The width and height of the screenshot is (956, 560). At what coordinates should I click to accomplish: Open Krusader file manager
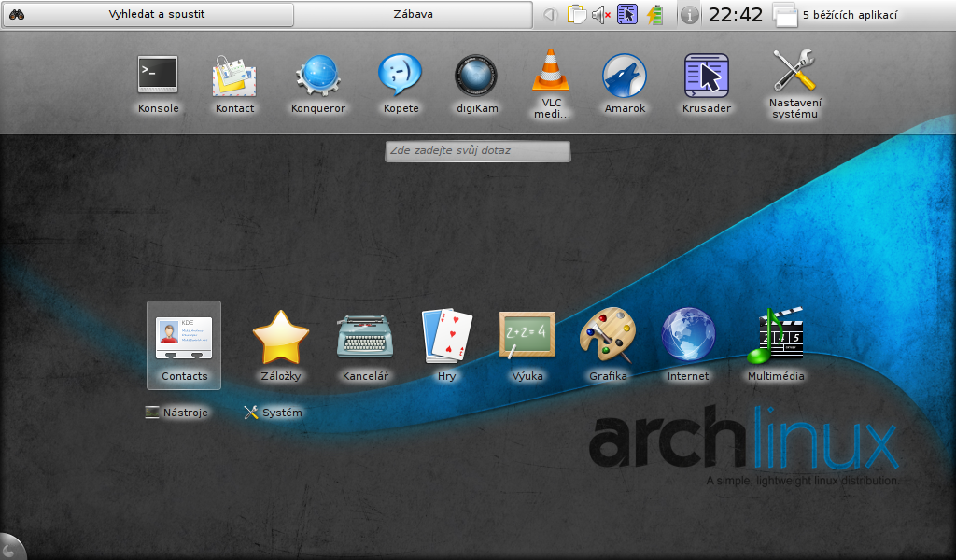[706, 83]
